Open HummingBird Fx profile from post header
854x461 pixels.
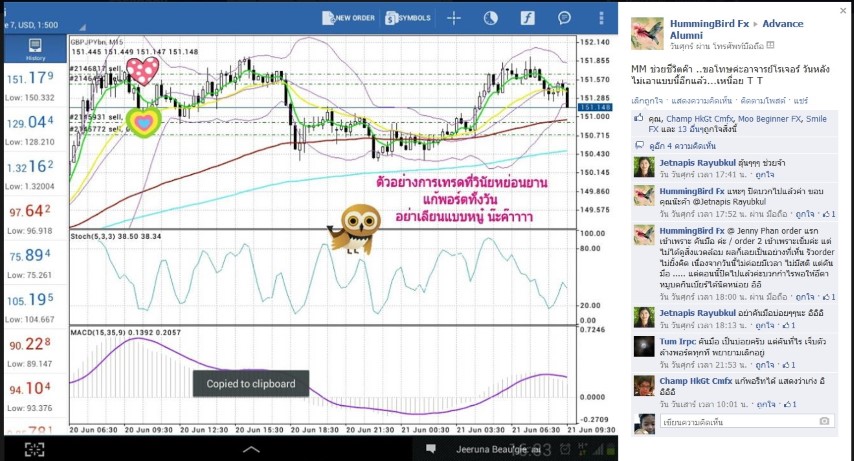(709, 23)
